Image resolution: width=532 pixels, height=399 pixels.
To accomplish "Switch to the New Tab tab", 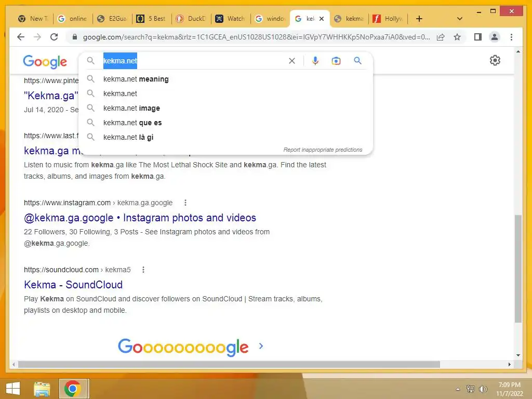I will tap(33, 19).
